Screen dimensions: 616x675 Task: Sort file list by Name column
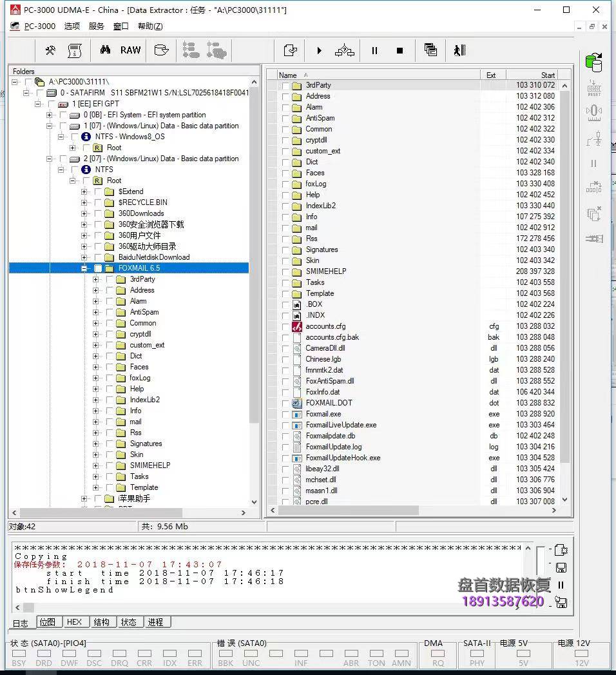[x=378, y=75]
